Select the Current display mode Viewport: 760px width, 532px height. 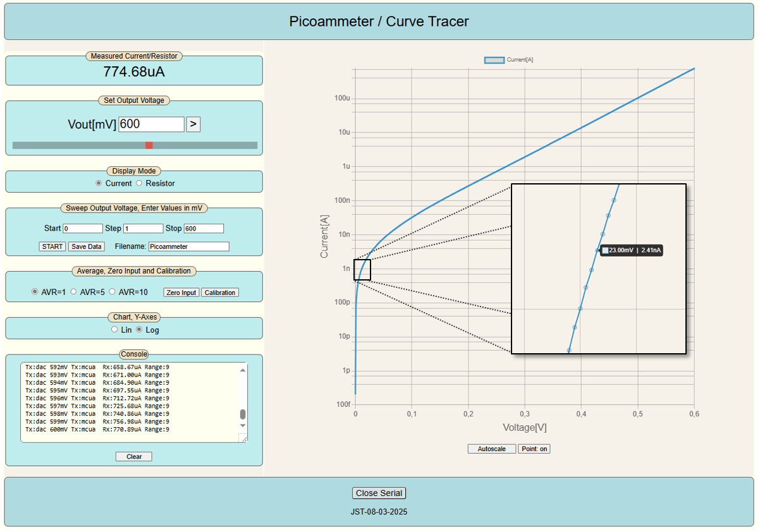[99, 183]
